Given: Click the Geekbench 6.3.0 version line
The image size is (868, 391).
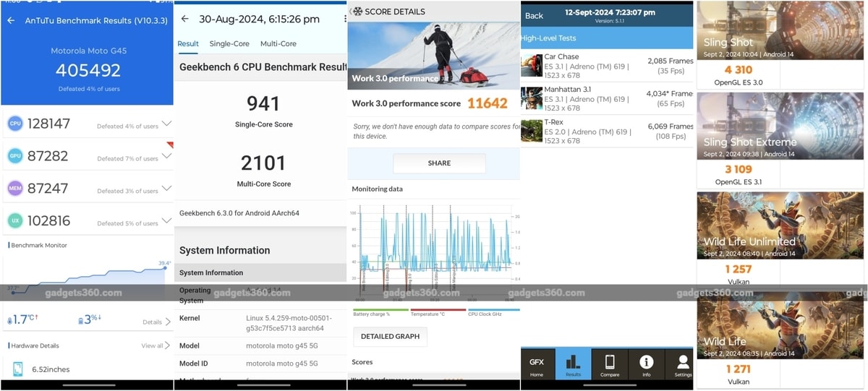Looking at the screenshot, I should point(239,213).
